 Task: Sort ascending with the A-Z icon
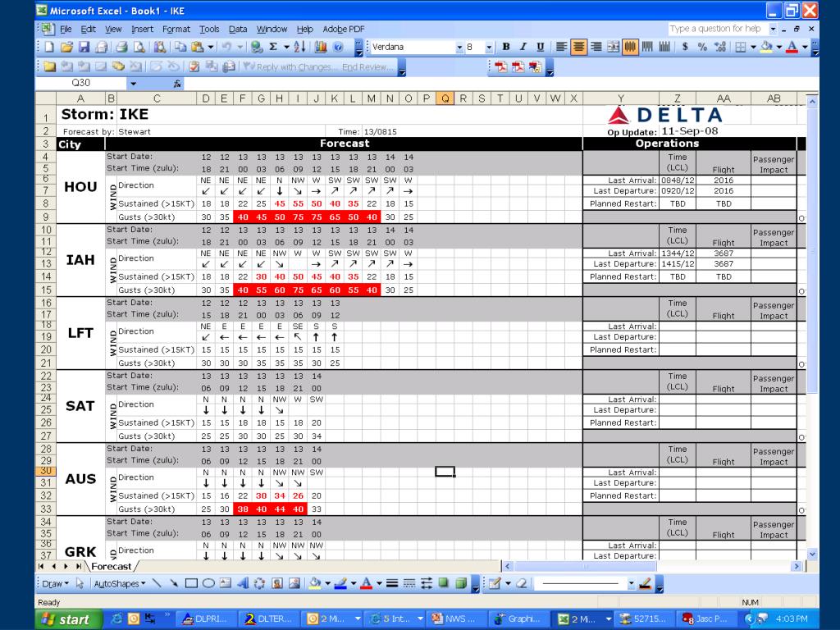coord(300,47)
